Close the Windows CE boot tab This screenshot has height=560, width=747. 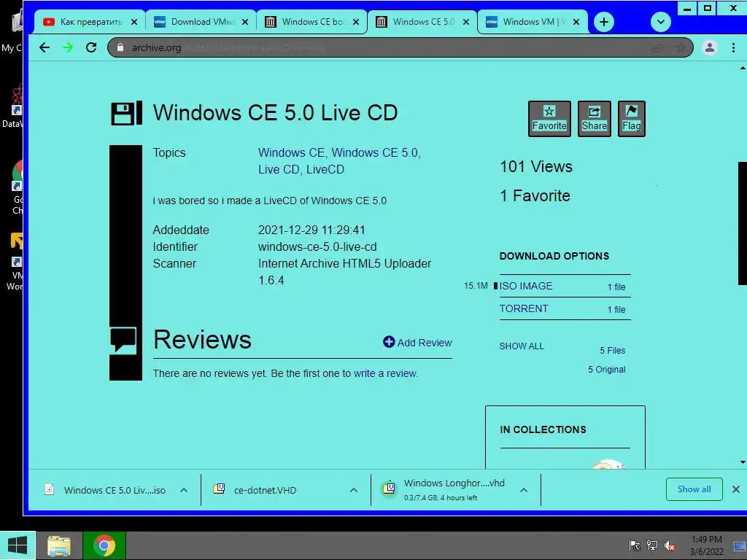(x=356, y=22)
